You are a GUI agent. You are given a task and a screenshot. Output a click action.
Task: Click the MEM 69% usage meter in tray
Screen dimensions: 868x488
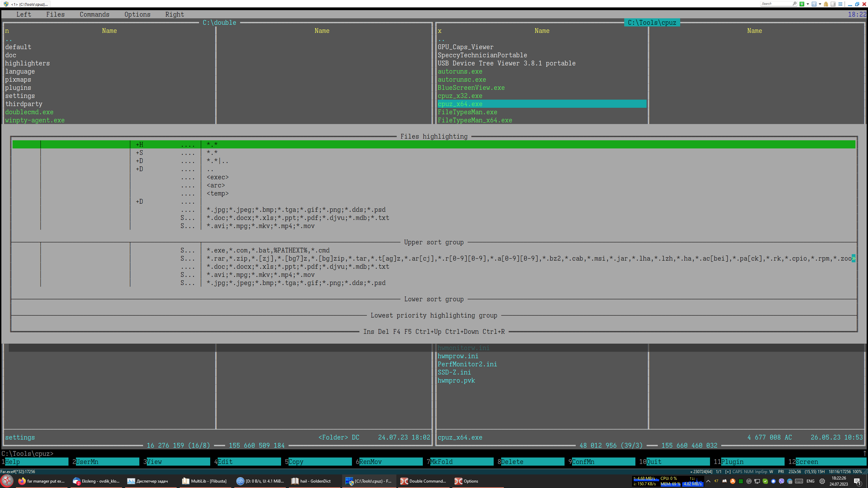click(670, 484)
